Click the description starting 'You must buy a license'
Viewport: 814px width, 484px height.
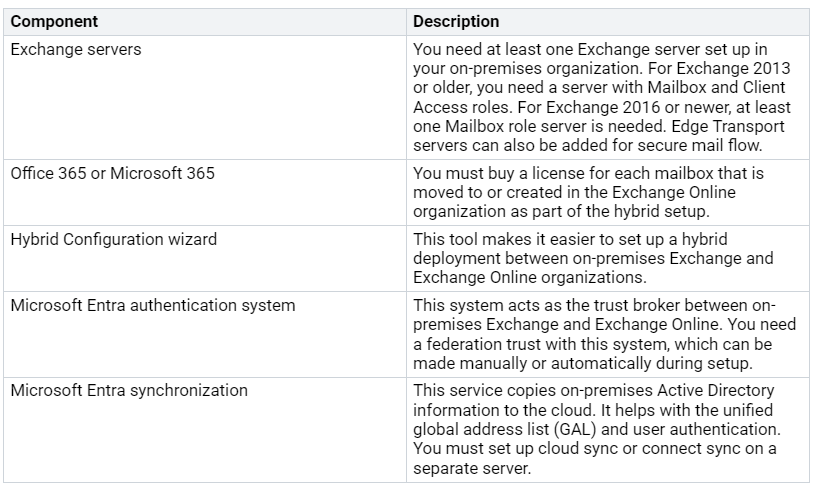coord(607,193)
